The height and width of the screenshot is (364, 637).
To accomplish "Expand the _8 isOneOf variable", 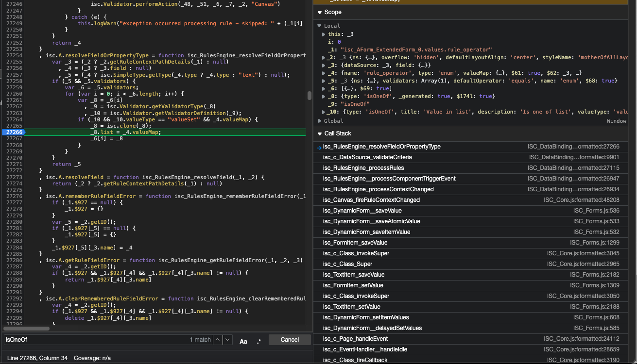I will [x=325, y=96].
